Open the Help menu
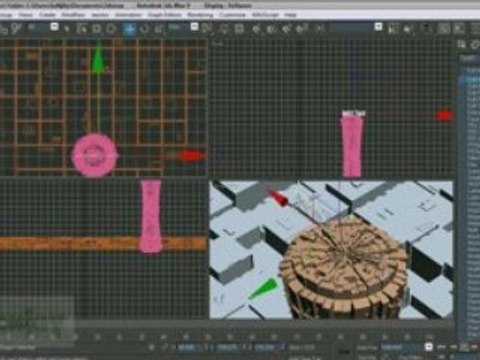 [x=290, y=15]
